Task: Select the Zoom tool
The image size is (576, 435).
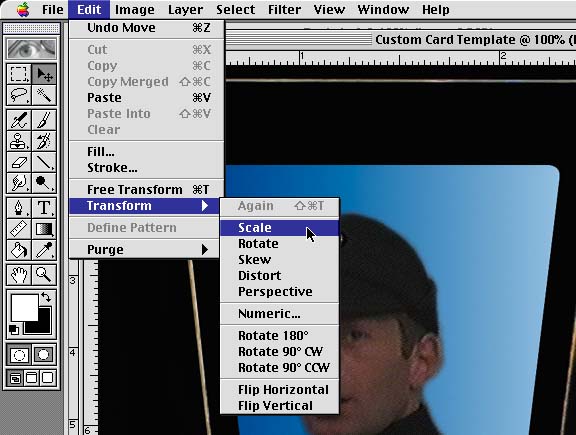Action: (44, 275)
